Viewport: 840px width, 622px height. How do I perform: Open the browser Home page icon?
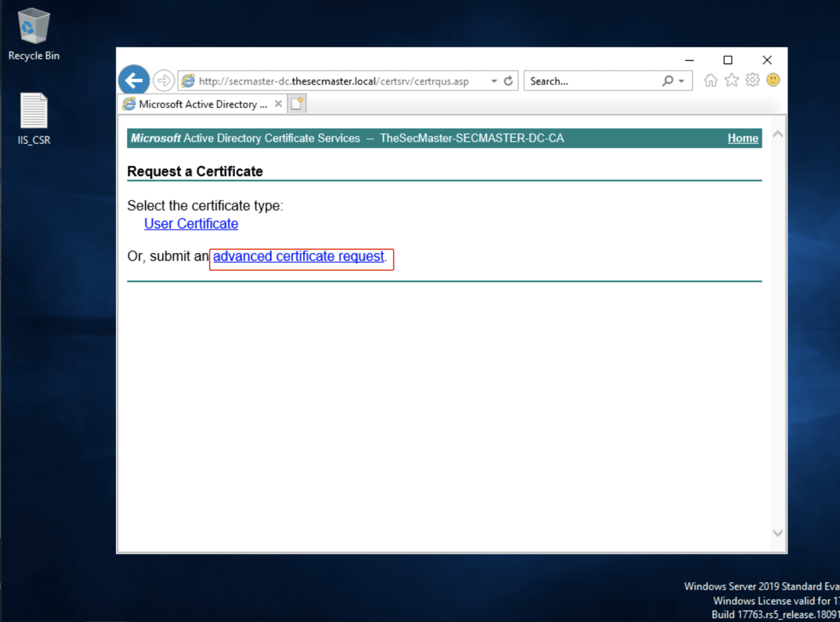point(711,80)
